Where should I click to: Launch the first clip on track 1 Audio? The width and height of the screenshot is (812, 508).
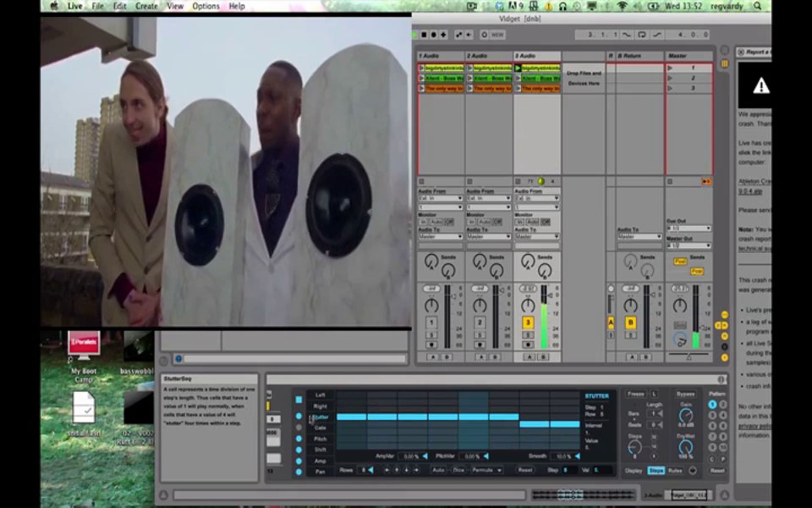pyautogui.click(x=422, y=68)
